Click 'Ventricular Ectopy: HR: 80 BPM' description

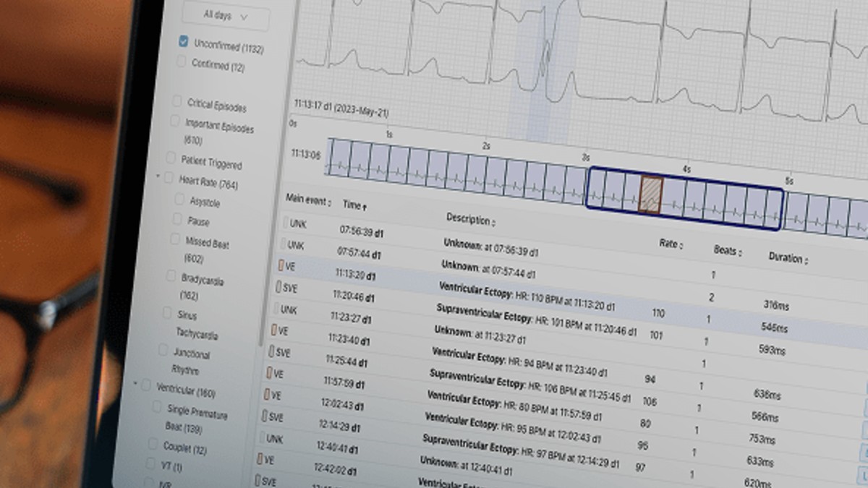[514, 406]
